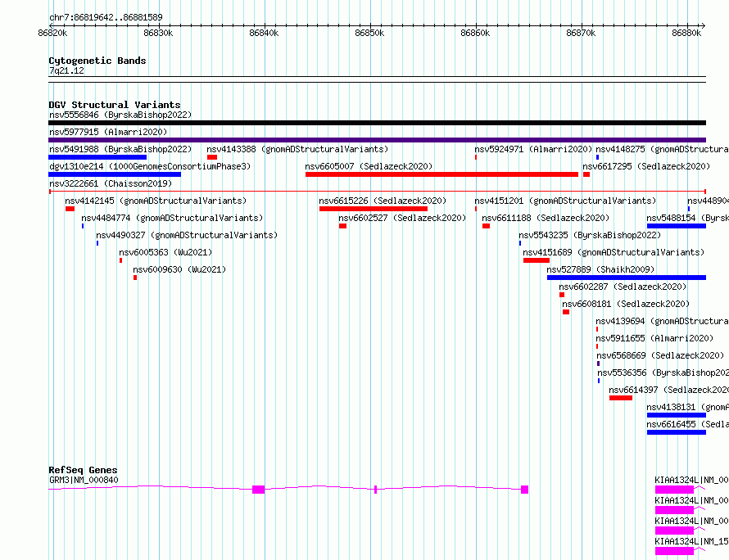Click the nsv4138131 blue variant bar
This screenshot has height=560, width=729.
677,415
